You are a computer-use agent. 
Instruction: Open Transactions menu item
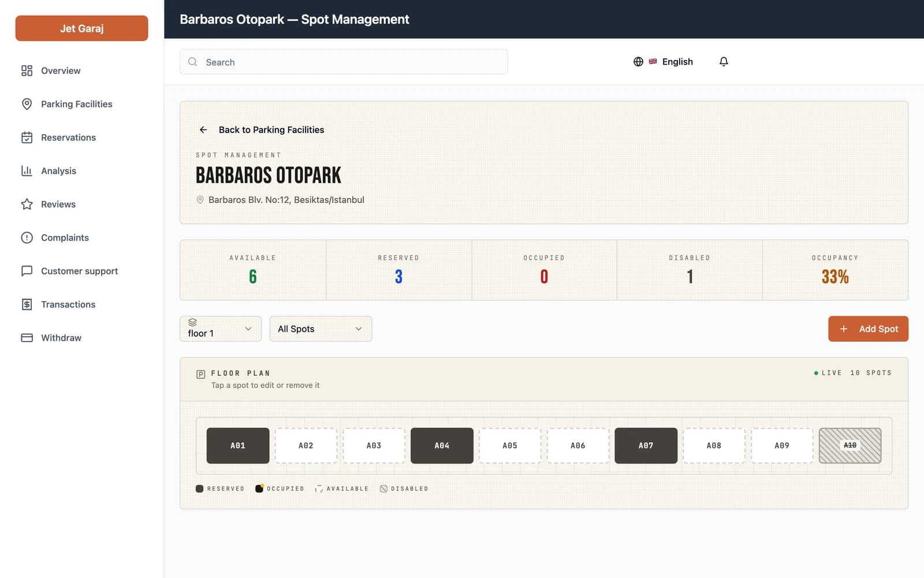(x=81, y=305)
